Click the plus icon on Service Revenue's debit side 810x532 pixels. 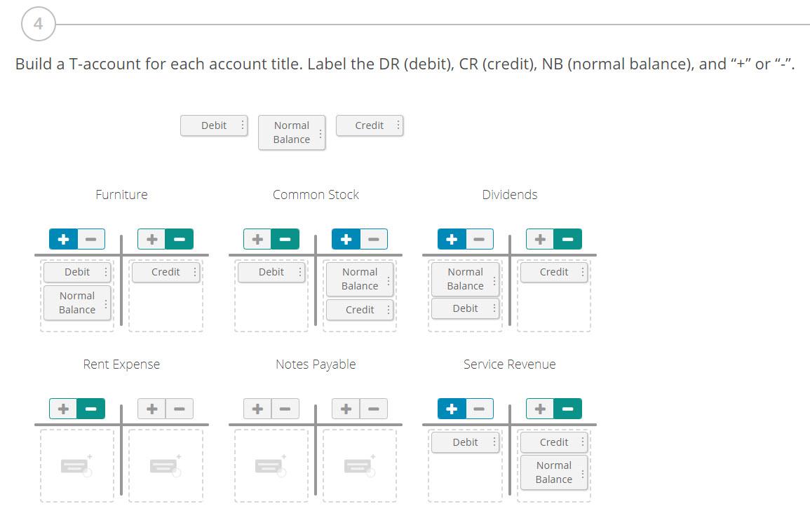pyautogui.click(x=452, y=409)
